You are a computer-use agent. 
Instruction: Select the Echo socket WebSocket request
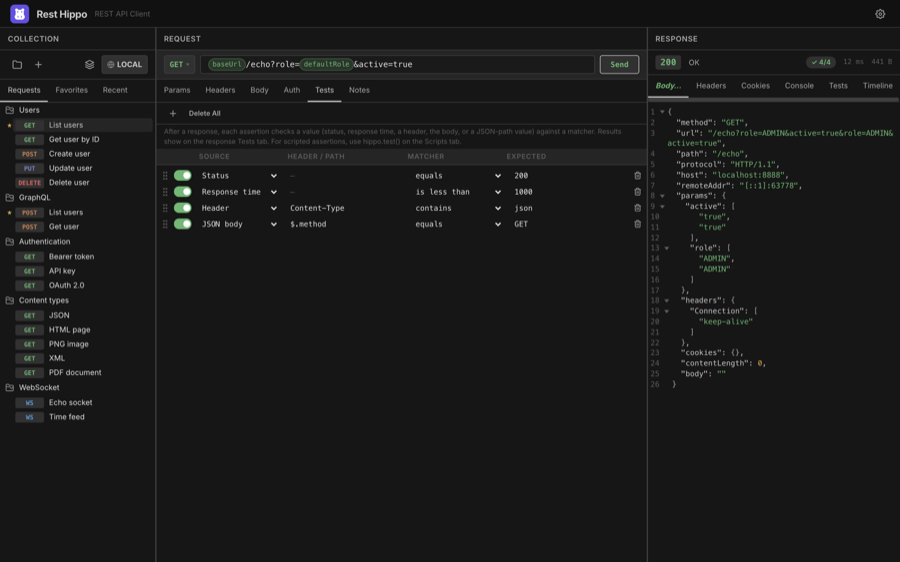click(x=77, y=402)
